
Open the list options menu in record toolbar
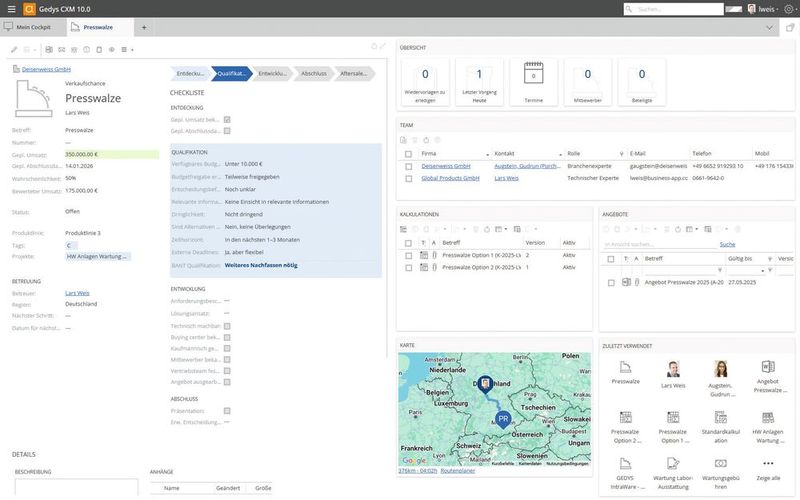click(127, 50)
